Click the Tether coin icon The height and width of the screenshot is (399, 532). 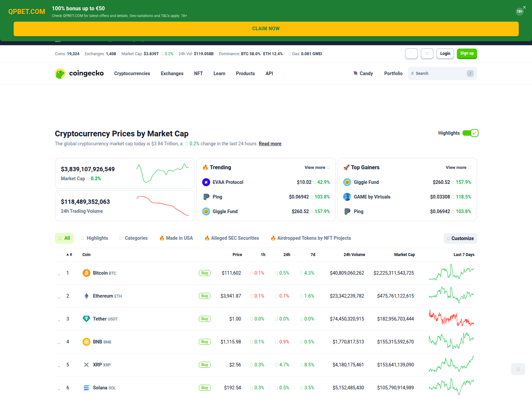[86, 319]
